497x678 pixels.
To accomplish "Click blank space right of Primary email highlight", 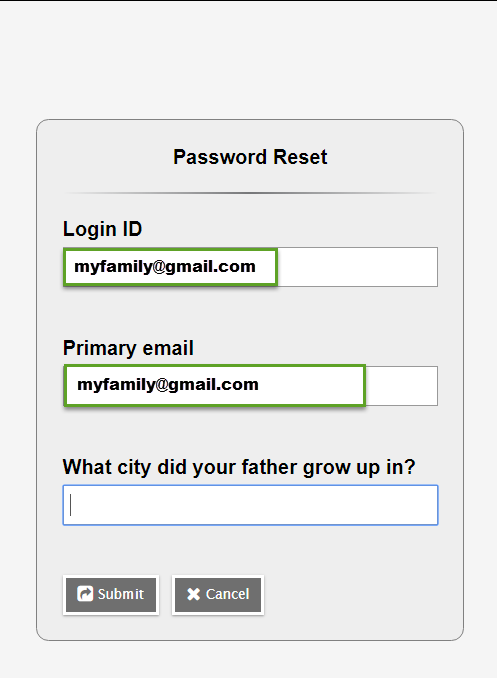I will coord(401,386).
